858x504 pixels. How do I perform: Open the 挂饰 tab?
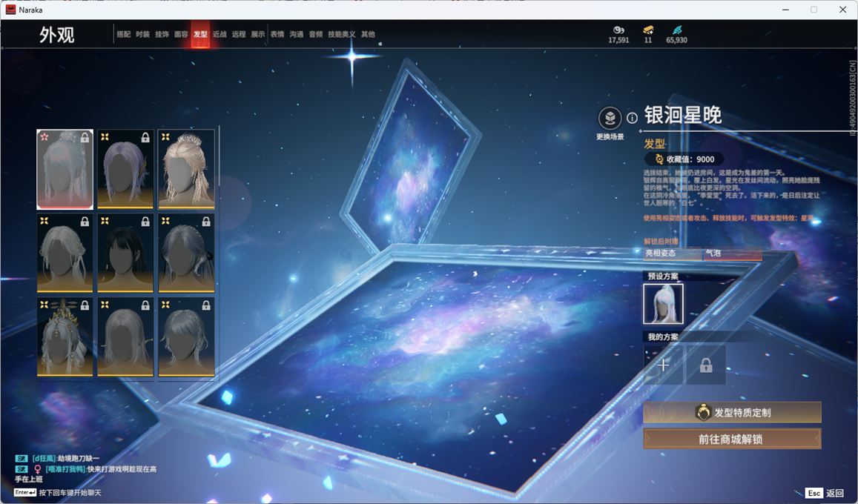(162, 34)
